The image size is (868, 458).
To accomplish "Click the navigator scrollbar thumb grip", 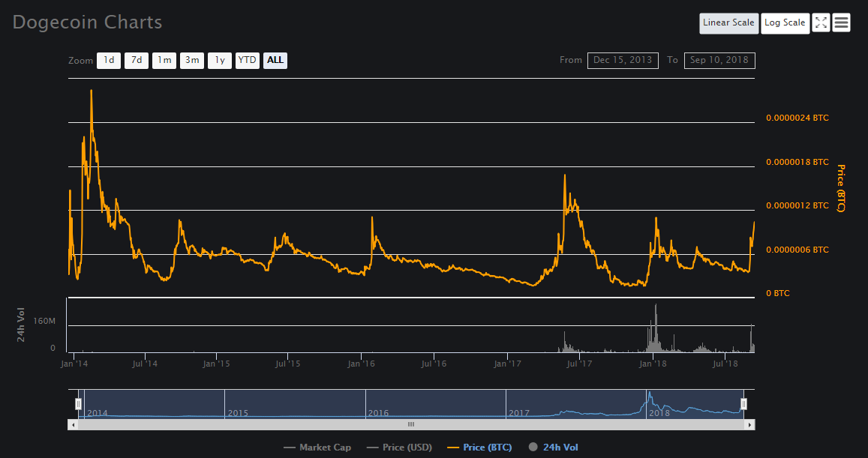I will coord(411,425).
